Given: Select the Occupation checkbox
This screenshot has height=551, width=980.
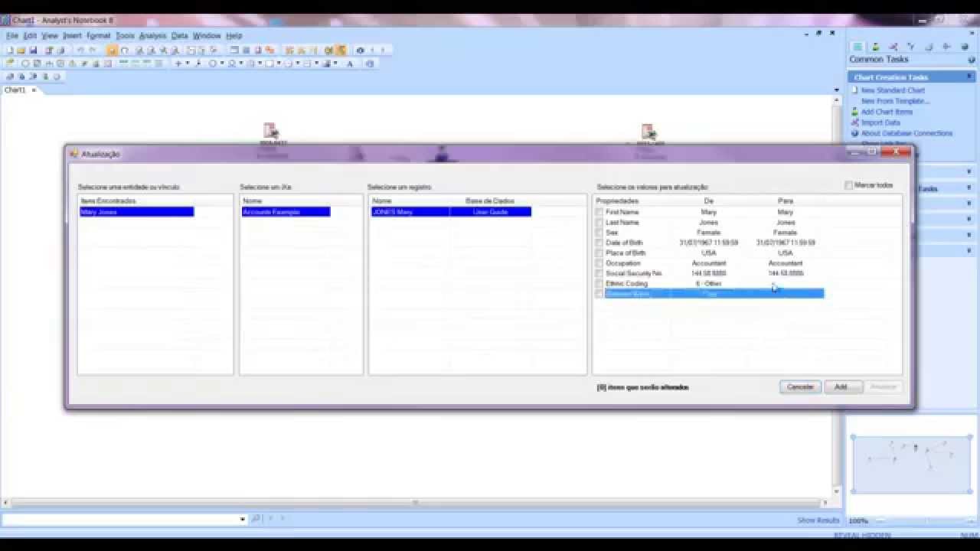Looking at the screenshot, I should [599, 263].
